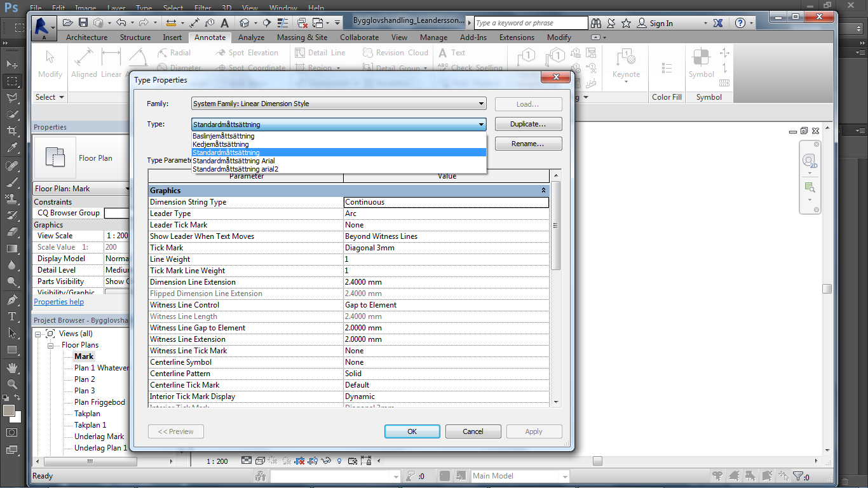Choose Kedjemåttsättning from the type list

tap(339, 144)
